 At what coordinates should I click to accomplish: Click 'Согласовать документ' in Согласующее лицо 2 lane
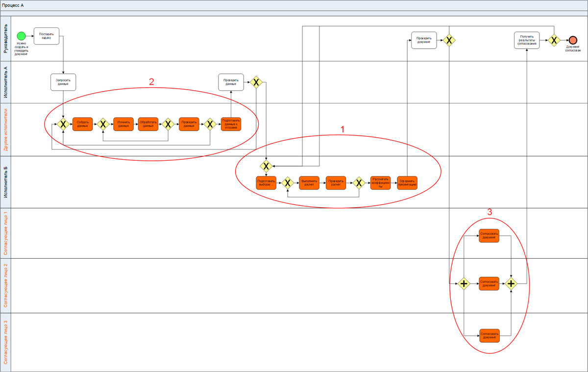tap(489, 284)
